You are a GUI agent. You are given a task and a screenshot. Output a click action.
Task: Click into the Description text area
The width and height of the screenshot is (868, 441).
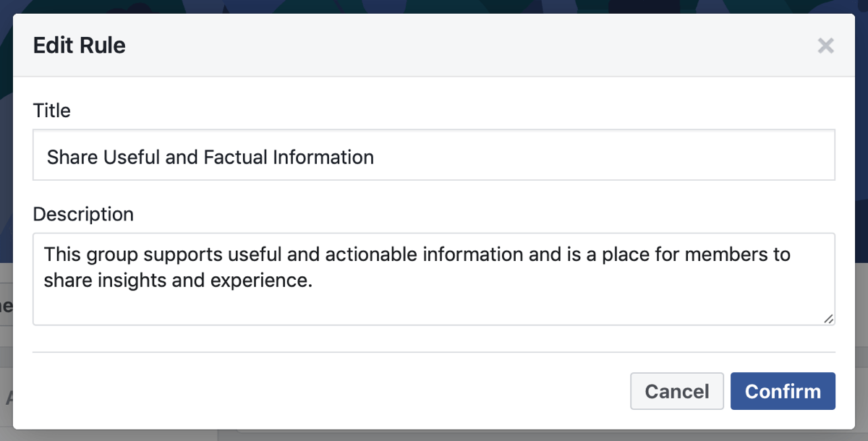pyautogui.click(x=434, y=279)
